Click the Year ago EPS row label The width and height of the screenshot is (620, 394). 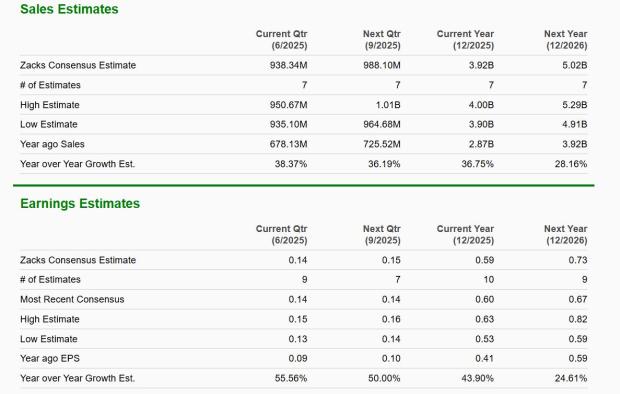[x=50, y=358]
